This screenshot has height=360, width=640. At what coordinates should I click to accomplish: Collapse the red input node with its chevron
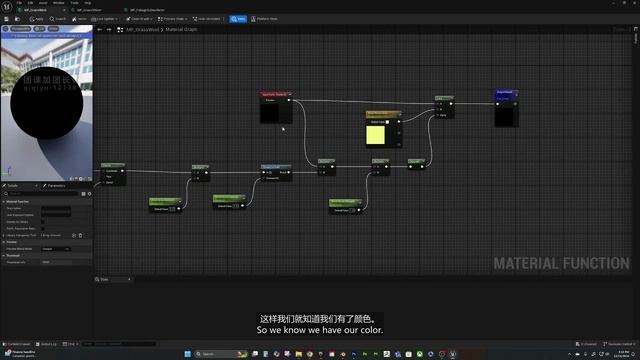(x=290, y=94)
